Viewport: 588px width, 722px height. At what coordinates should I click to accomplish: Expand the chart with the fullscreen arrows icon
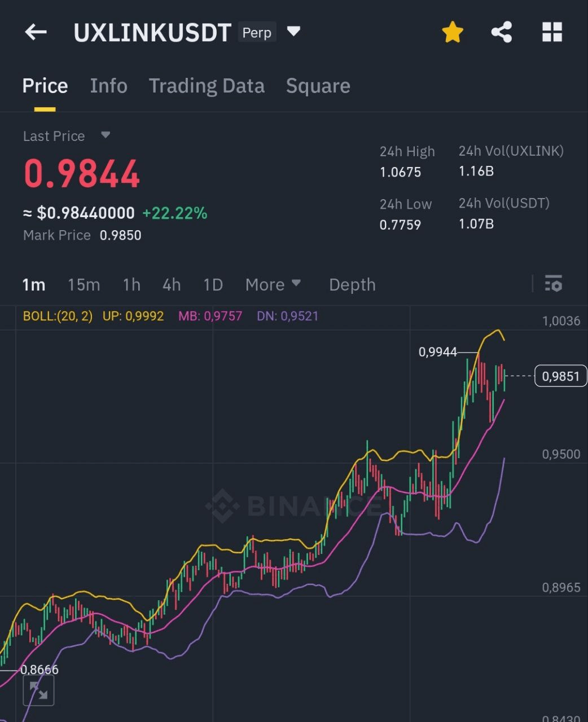click(39, 690)
